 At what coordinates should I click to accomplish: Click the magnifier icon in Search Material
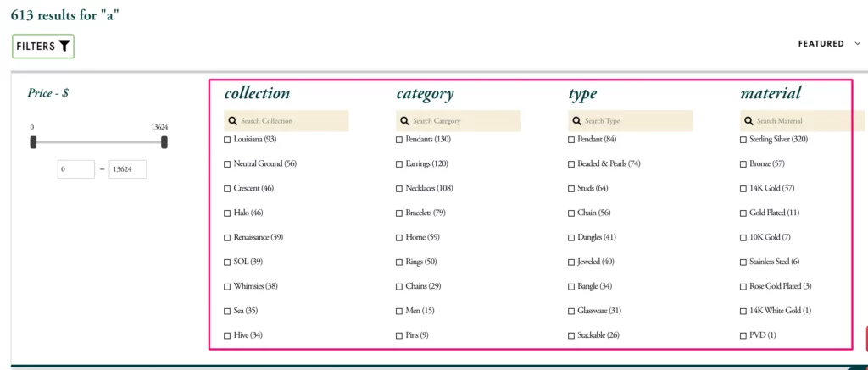point(748,121)
